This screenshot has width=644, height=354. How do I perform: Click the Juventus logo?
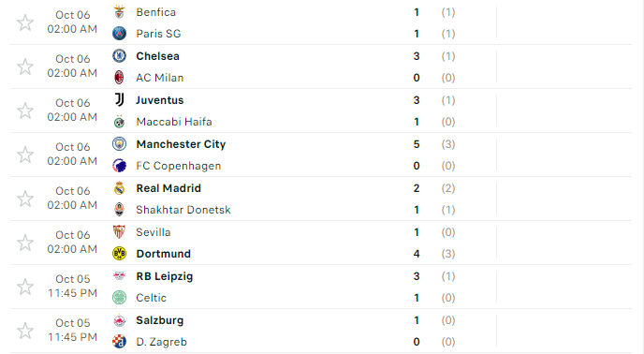point(119,100)
